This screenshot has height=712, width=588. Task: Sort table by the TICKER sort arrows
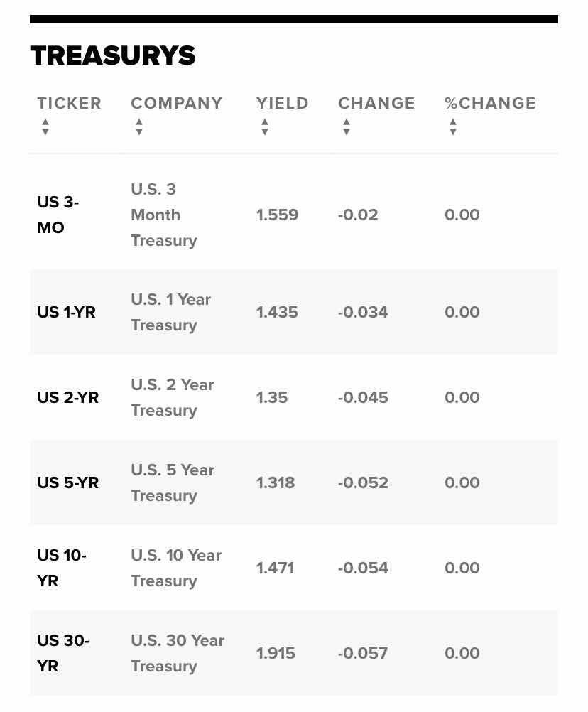[45, 126]
